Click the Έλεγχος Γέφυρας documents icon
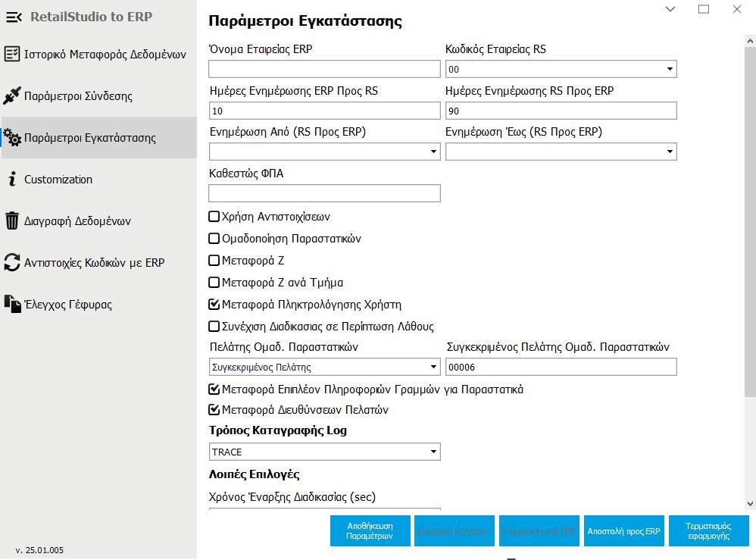Image resolution: width=756 pixels, height=560 pixels. [12, 305]
